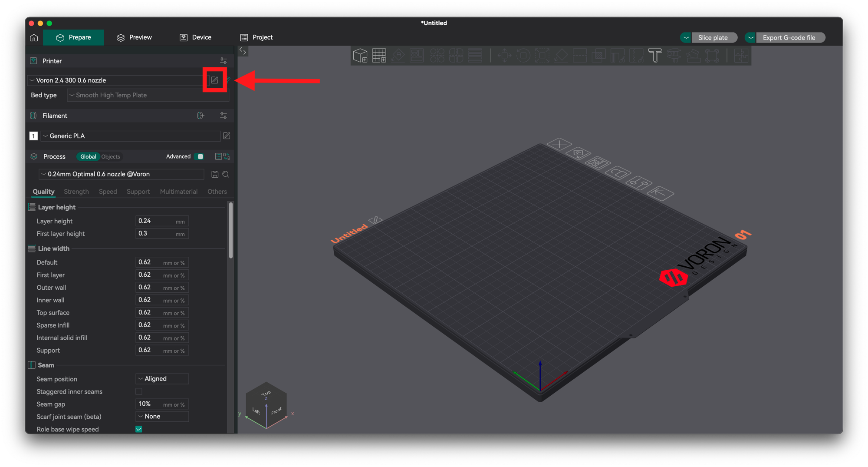Click the add filament icon
The image size is (868, 467).
[x=201, y=116]
